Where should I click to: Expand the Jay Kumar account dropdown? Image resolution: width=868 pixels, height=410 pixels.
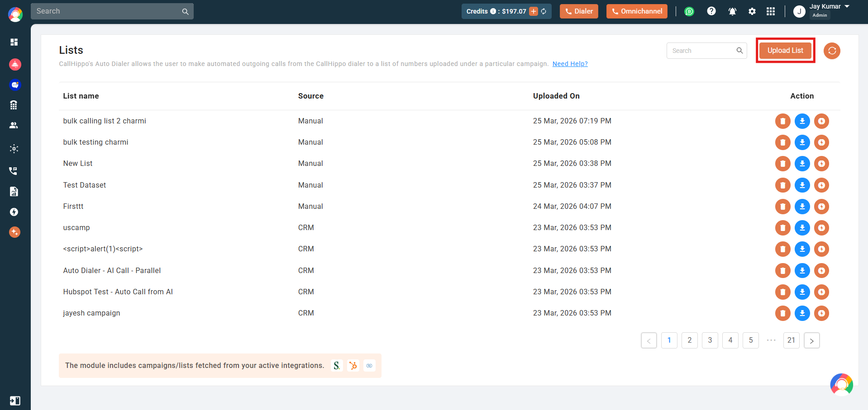[x=847, y=6]
